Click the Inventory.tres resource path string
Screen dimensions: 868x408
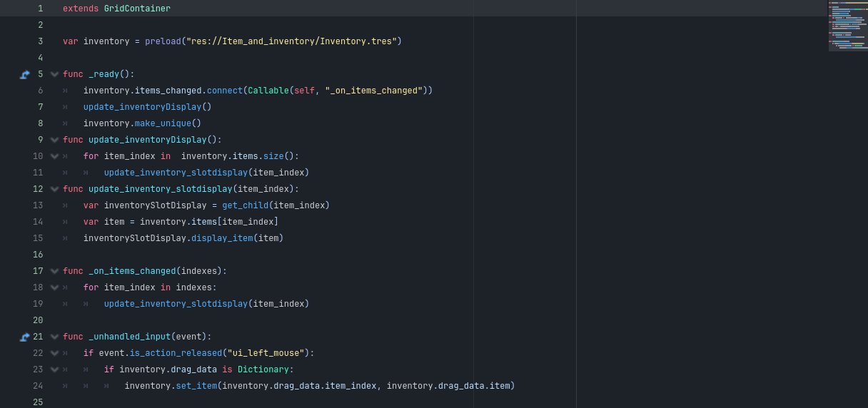pyautogui.click(x=292, y=41)
